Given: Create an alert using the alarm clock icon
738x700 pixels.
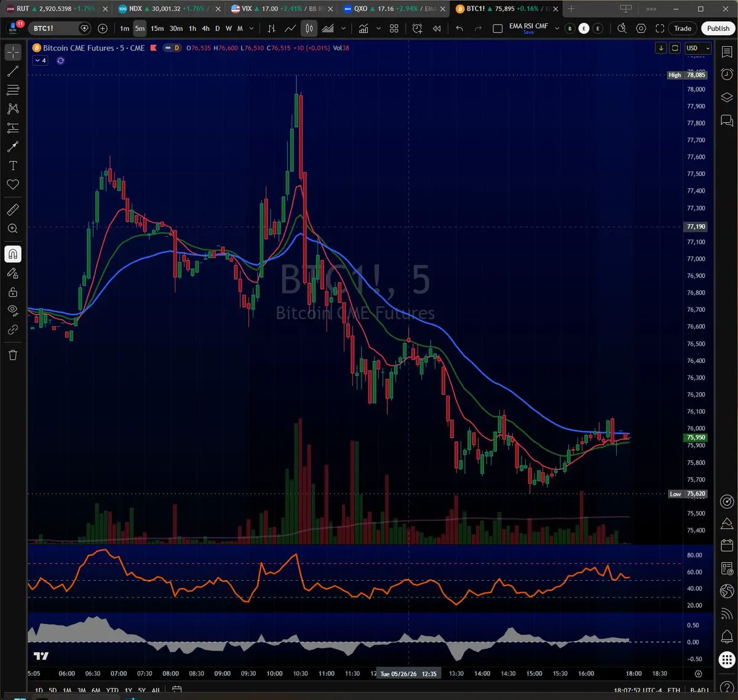Looking at the screenshot, I should pos(418,28).
